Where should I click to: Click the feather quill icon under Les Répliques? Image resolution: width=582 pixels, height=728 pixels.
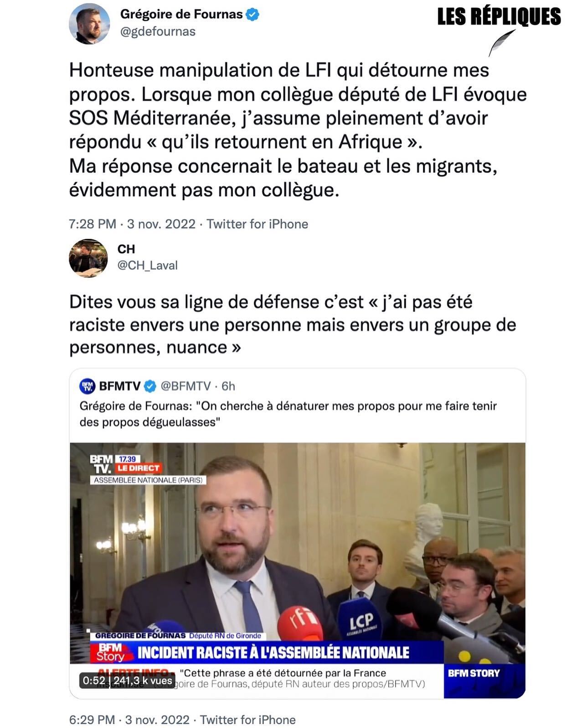coord(502,42)
